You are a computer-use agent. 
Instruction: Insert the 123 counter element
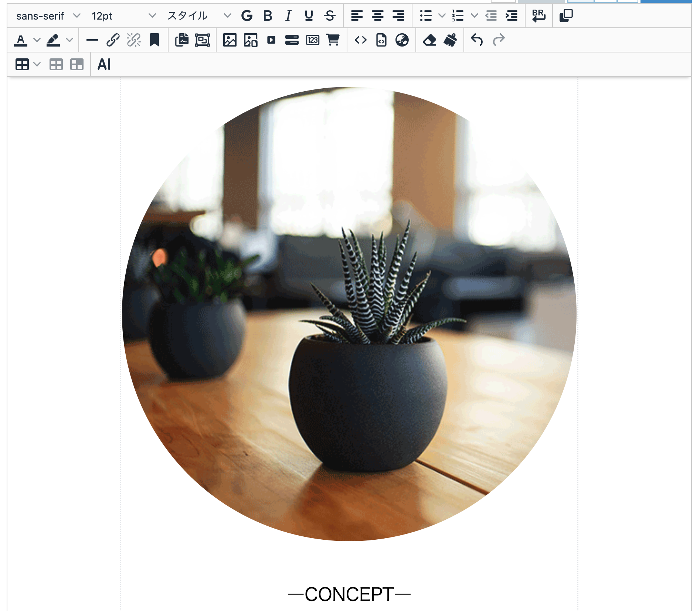click(x=313, y=40)
